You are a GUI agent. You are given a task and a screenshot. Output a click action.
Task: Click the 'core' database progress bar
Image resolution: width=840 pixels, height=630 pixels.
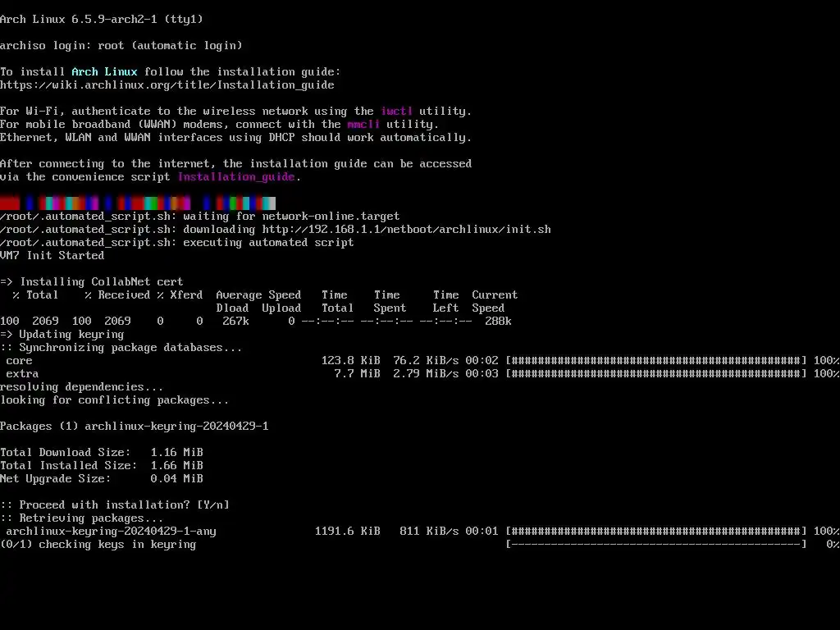pyautogui.click(x=656, y=361)
